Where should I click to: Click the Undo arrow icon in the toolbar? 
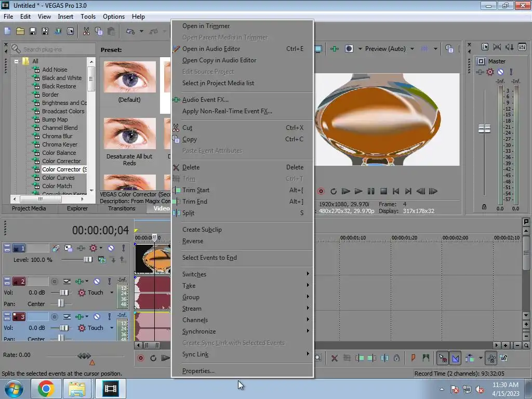[x=130, y=31]
